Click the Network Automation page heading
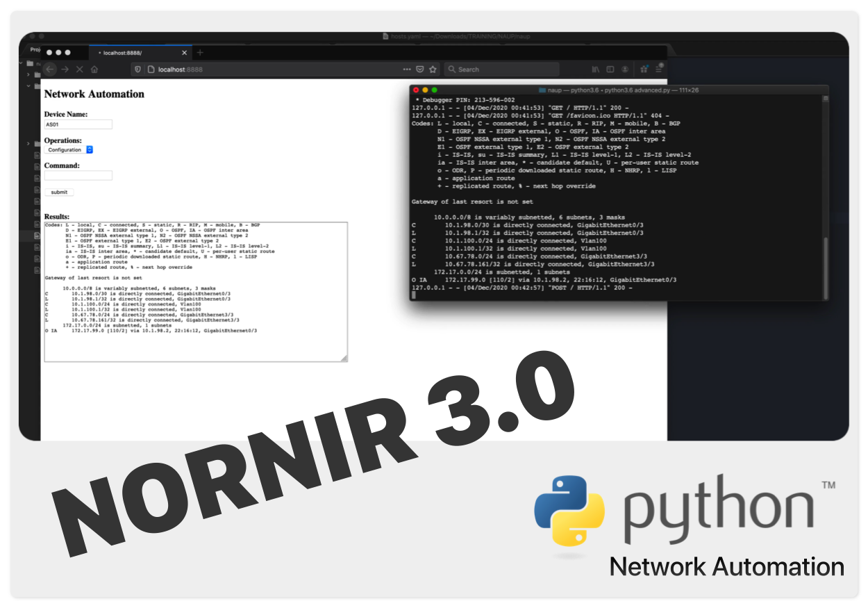Screen dimensions: 868x608 tap(94, 94)
